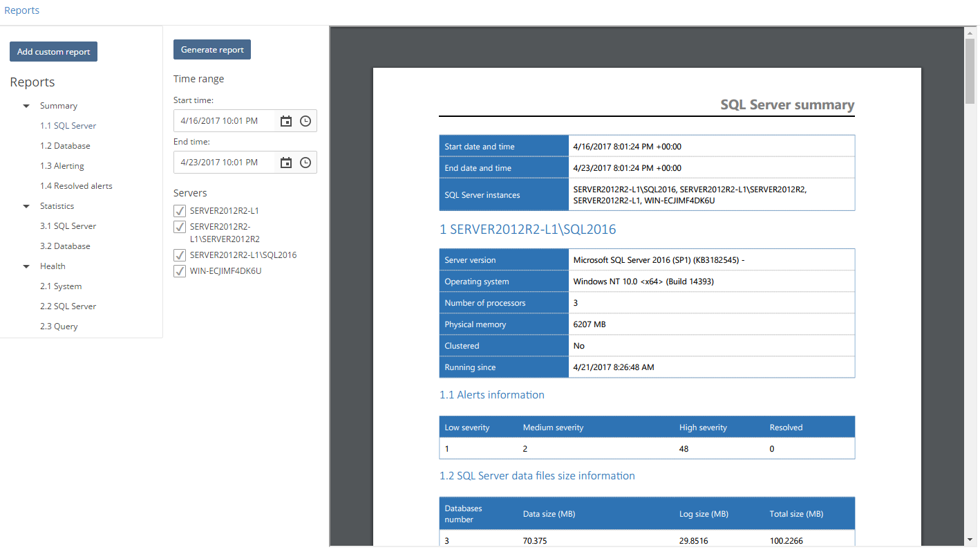This screenshot has width=980, height=552.
Task: Collapse the Health report section
Action: pyautogui.click(x=26, y=266)
